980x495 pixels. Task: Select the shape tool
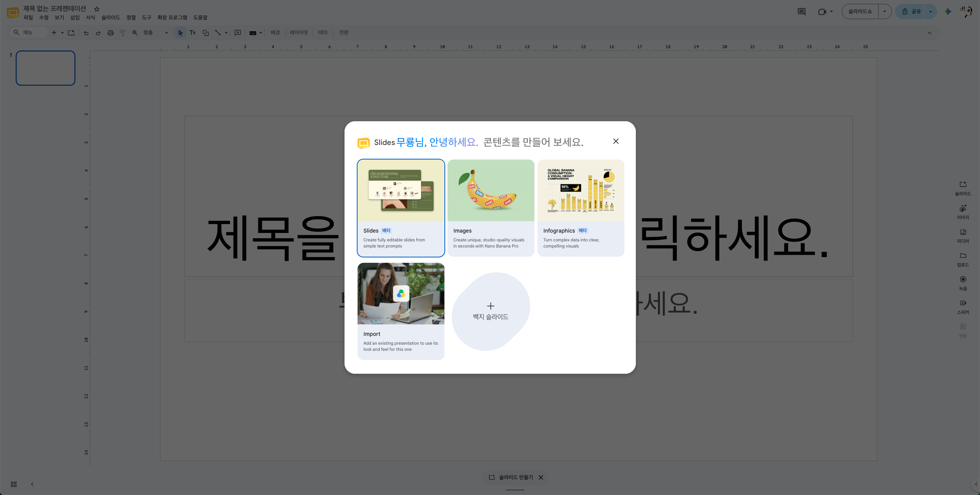(206, 33)
